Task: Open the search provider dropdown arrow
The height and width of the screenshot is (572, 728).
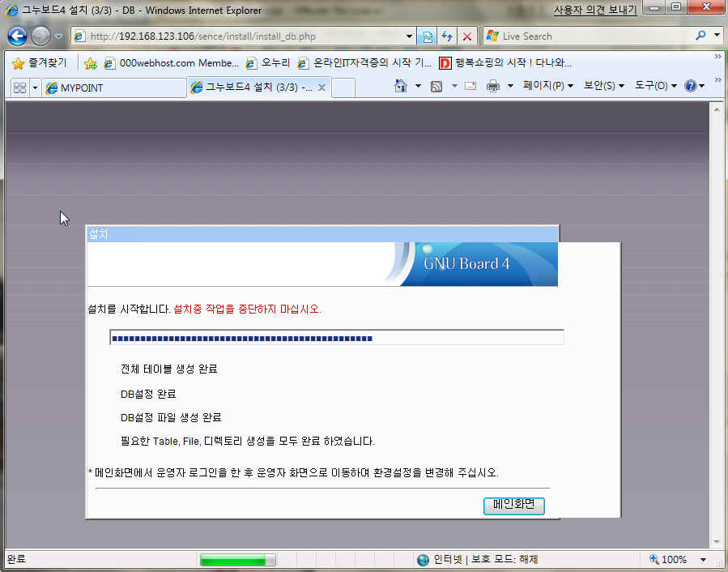Action: 717,36
